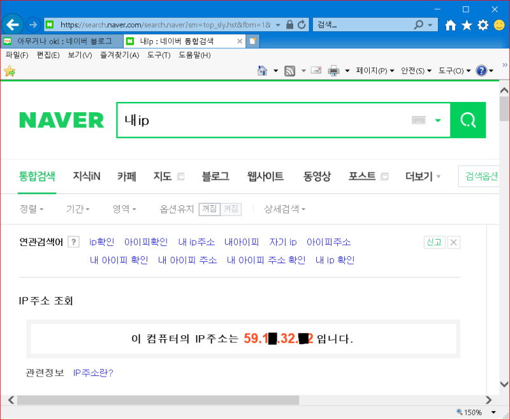Click the 검색옵션 button
This screenshot has width=510, height=420.
479,176
